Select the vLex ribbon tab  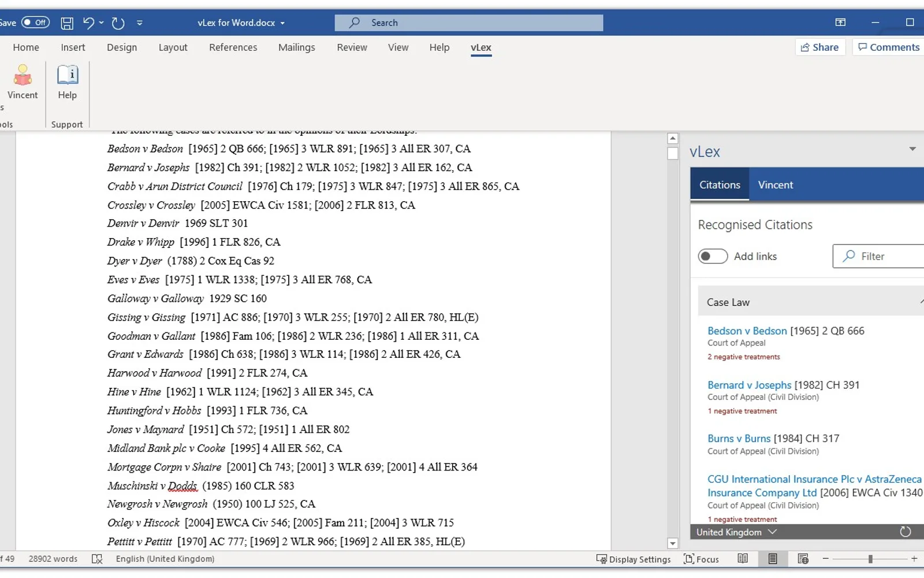[x=481, y=47]
